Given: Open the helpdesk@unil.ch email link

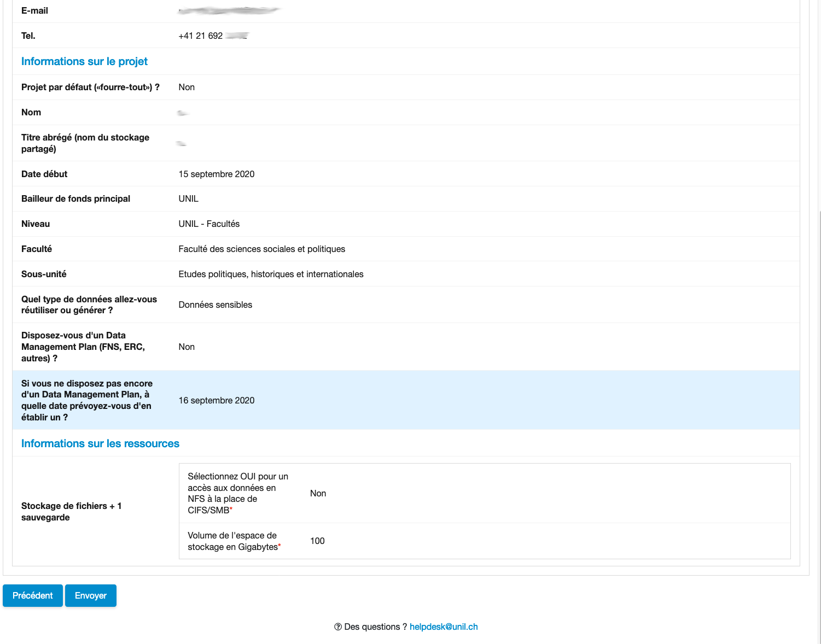Looking at the screenshot, I should (x=444, y=627).
